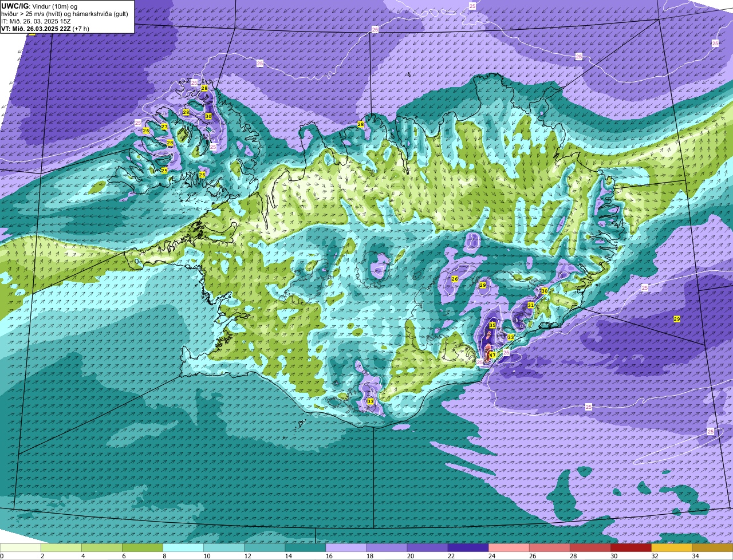Click the legend tick number 34
This screenshot has width=733, height=560.
tap(695, 556)
